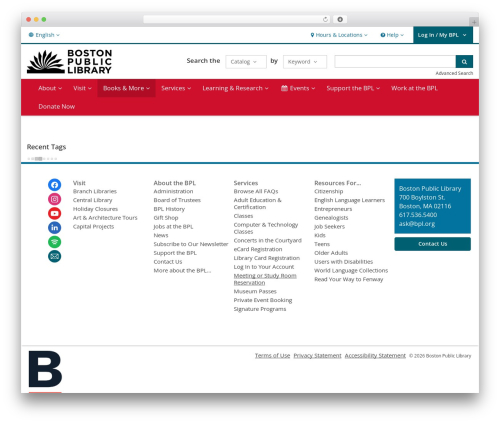The width and height of the screenshot is (500, 423).
Task: Expand Learning & Research menu
Action: pyautogui.click(x=235, y=88)
